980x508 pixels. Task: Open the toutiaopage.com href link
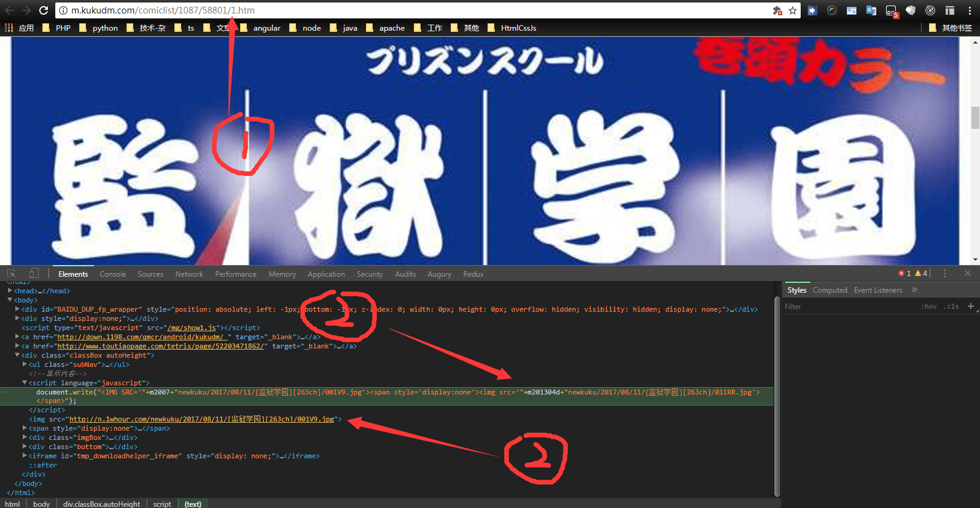coord(160,346)
